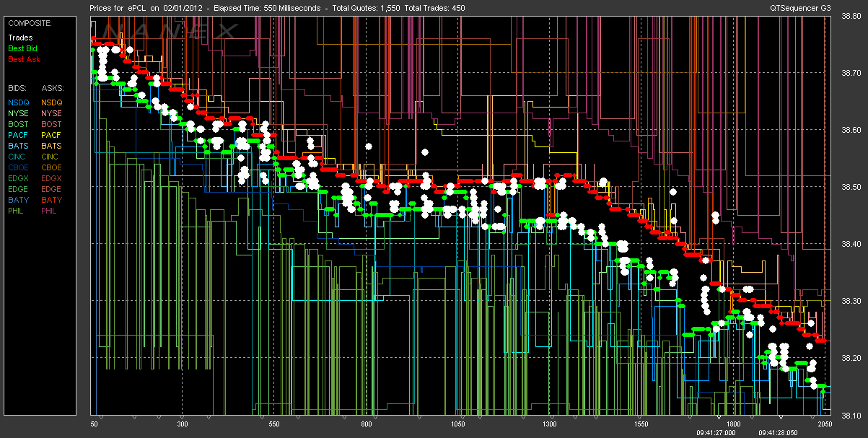Select NYSE under the BIDS column

pyautogui.click(x=18, y=113)
